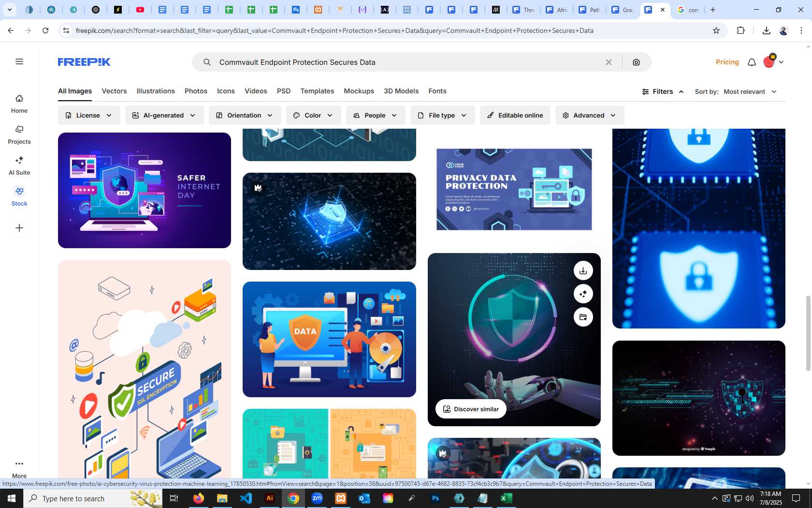Switch to the Videos tab
The image size is (812, 508).
pos(256,91)
